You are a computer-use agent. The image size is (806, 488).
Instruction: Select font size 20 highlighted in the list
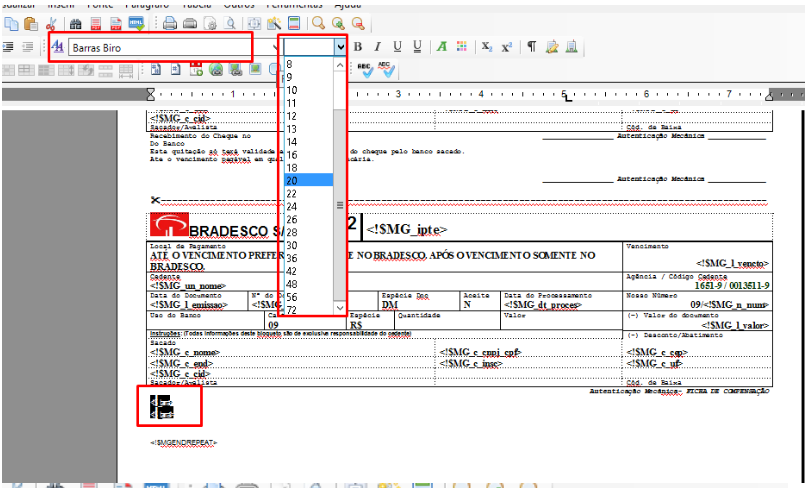coord(308,180)
